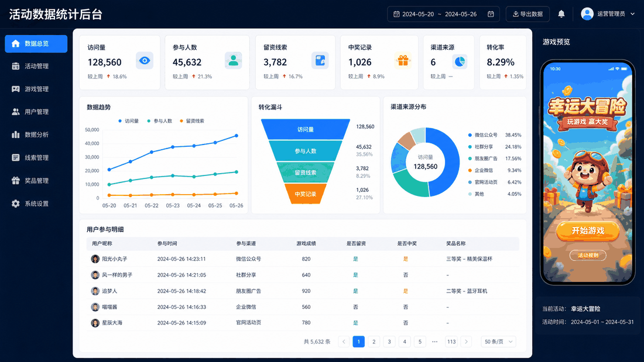Toggle 企业微信 legend in donut chart

[x=481, y=170]
